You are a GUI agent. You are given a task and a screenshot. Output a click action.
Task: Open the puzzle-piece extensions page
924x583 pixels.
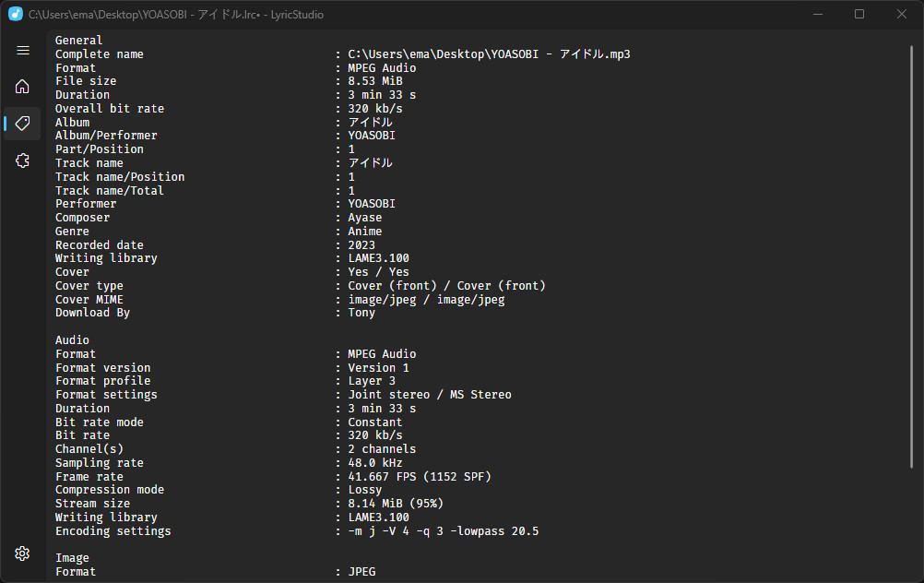[x=23, y=161]
